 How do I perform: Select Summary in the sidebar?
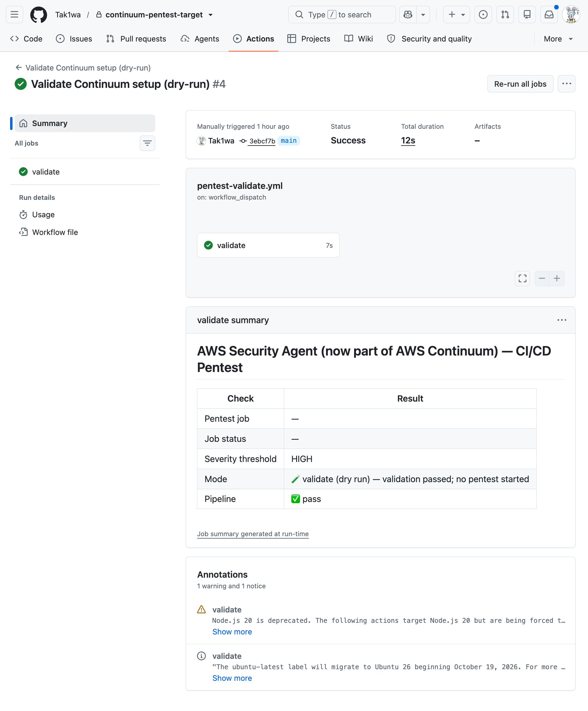85,123
